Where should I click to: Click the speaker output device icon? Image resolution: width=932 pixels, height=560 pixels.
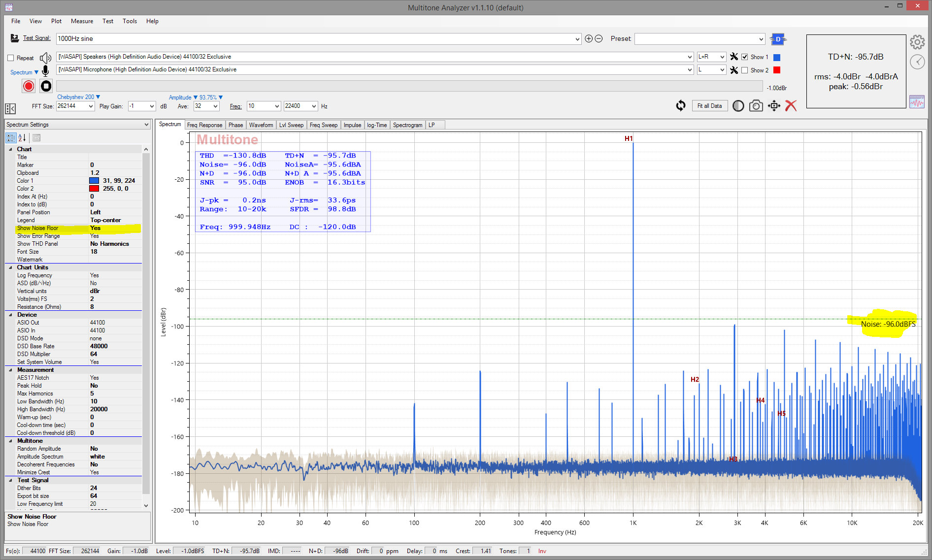point(45,58)
